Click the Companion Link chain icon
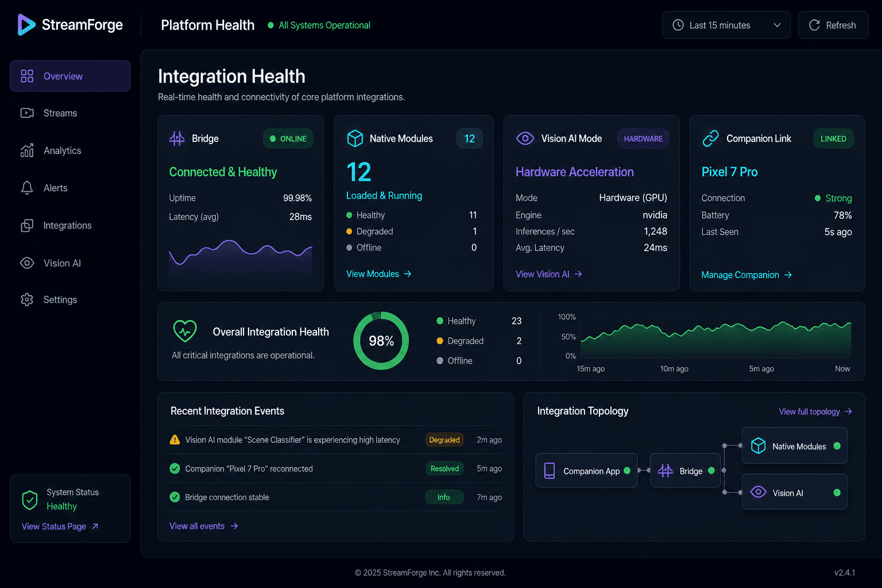 [x=711, y=138]
